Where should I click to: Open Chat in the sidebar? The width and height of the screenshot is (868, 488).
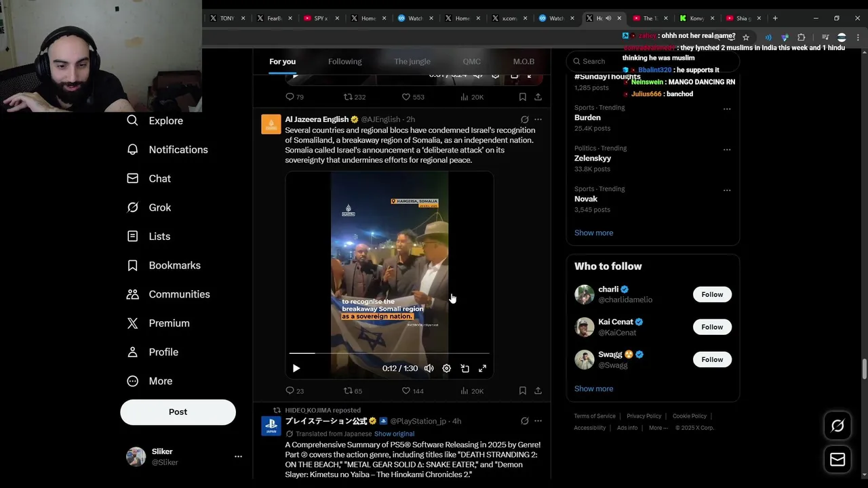[x=149, y=178]
